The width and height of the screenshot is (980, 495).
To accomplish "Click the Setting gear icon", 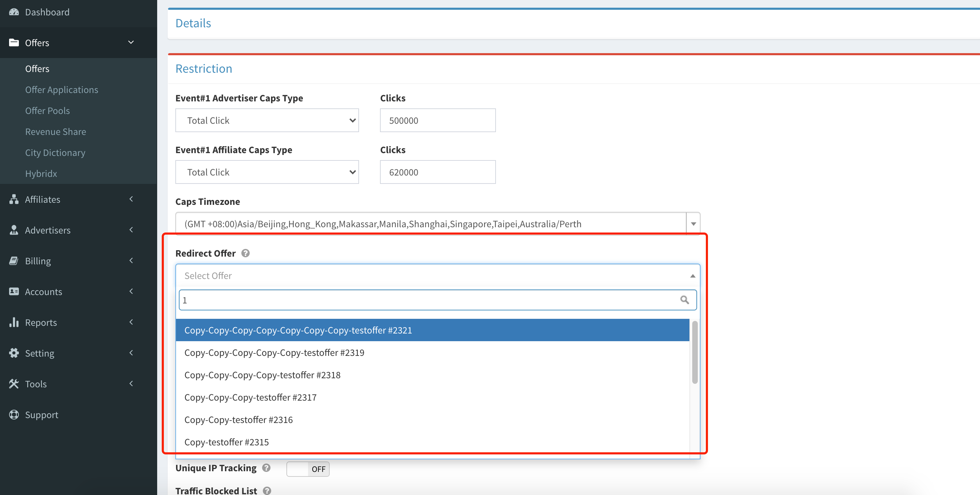I will 14,353.
